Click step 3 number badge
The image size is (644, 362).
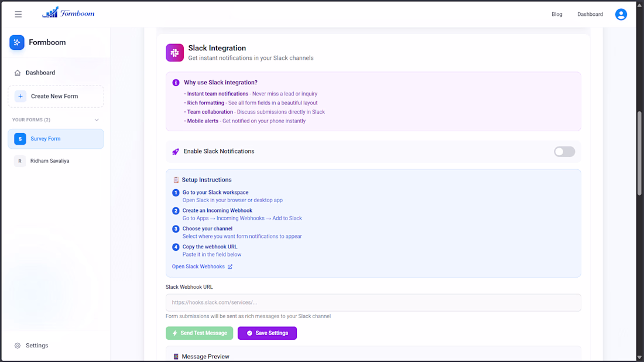(x=176, y=229)
